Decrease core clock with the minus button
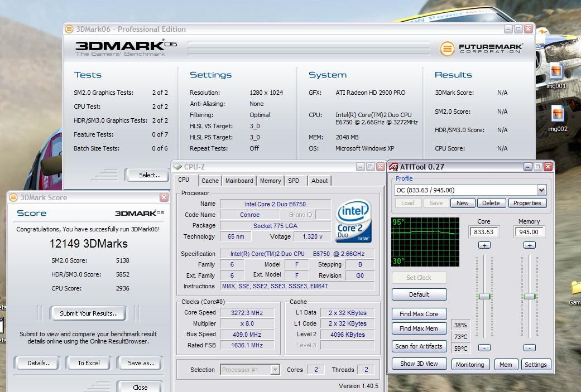The height and width of the screenshot is (392, 581). [484, 347]
